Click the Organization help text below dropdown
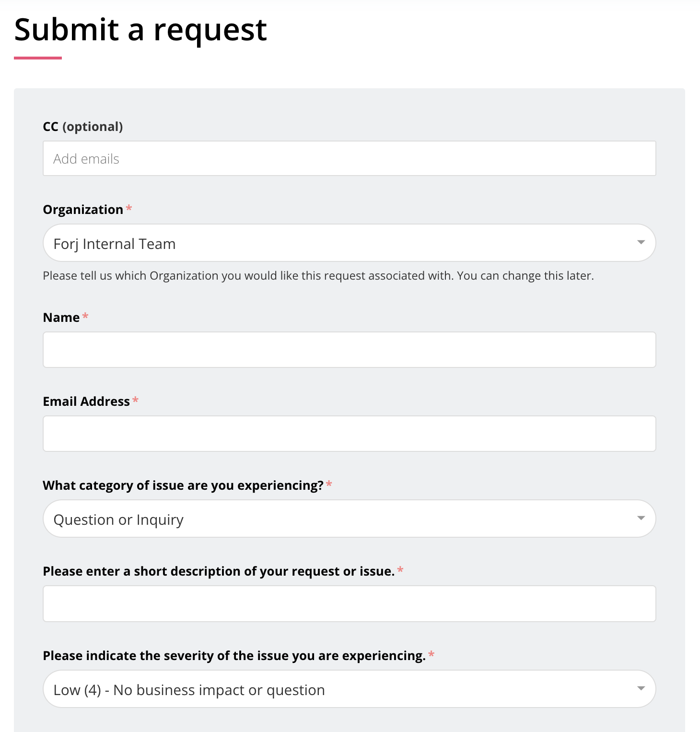700x732 pixels. [318, 276]
